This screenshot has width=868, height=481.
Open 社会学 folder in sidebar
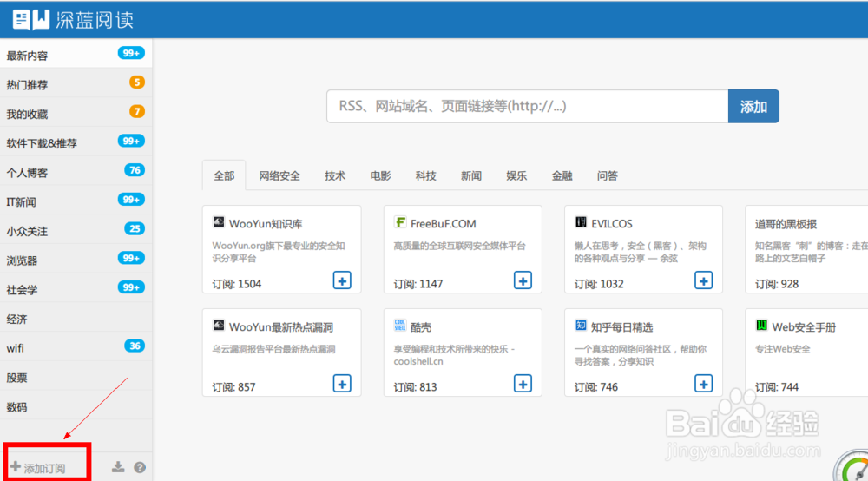click(76, 290)
